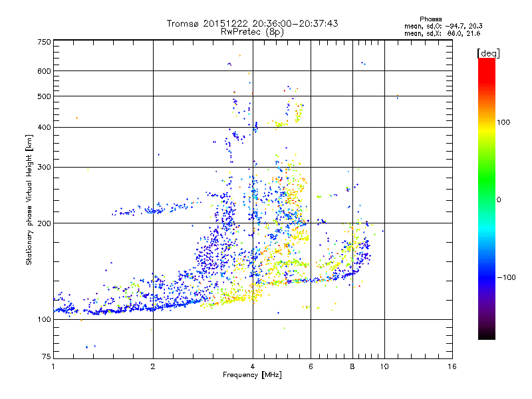Click the y-axis tick label "200"
Image resolution: width=532 pixels, height=399 pixels.
click(x=45, y=223)
